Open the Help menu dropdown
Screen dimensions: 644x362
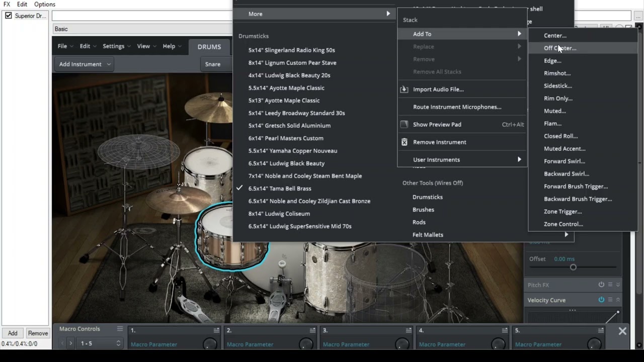pyautogui.click(x=172, y=46)
